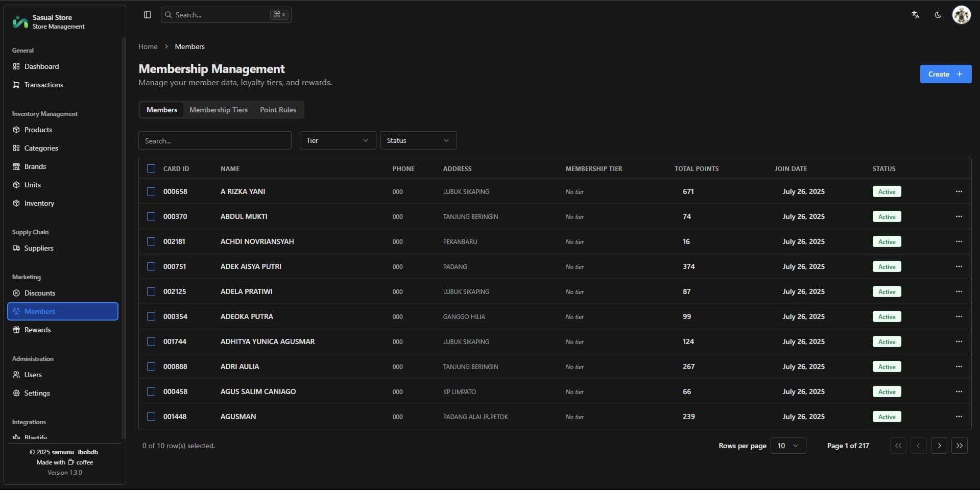Open the Point Rules tab
The height and width of the screenshot is (490, 980).
point(278,110)
